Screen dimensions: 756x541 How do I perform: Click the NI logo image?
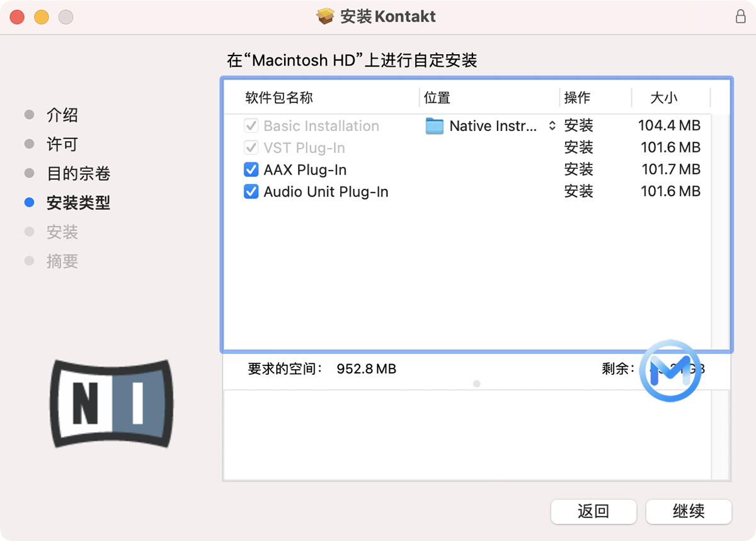pos(112,403)
